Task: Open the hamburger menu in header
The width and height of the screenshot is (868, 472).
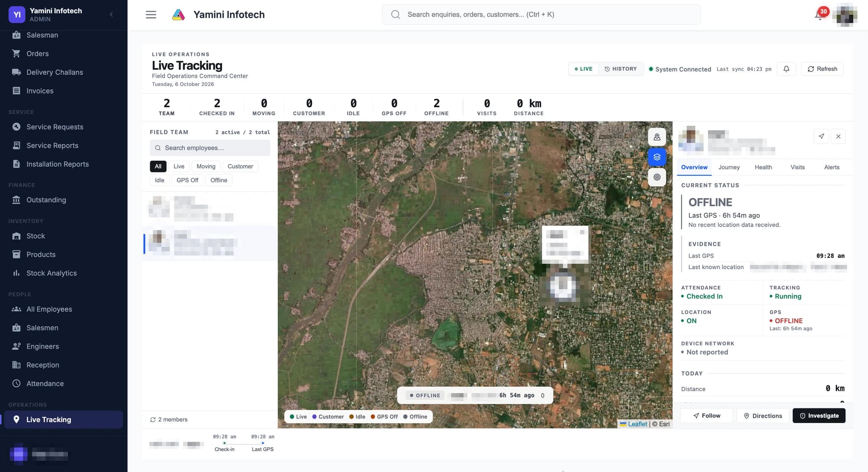Action: (x=151, y=15)
